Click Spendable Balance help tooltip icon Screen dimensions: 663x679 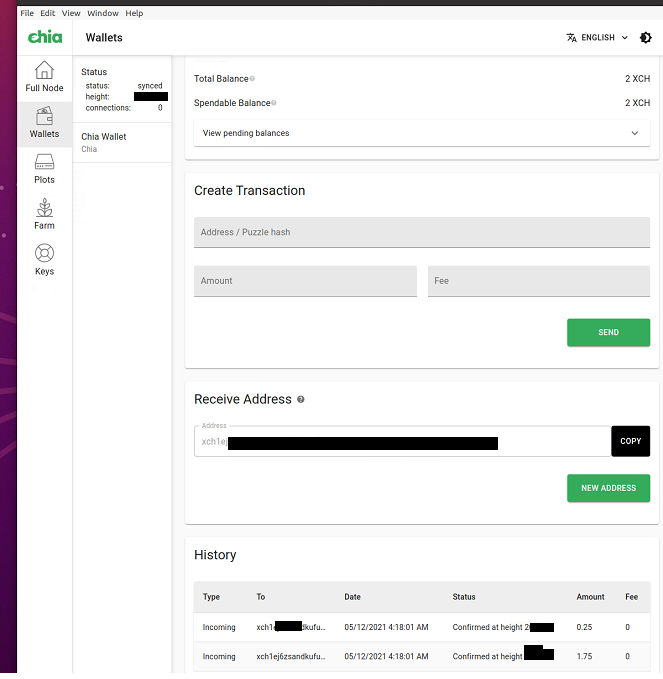click(x=274, y=103)
